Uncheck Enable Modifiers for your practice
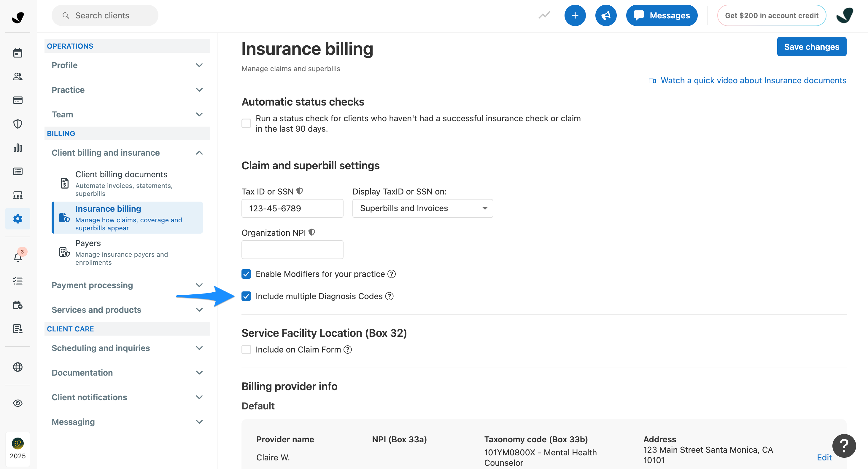The height and width of the screenshot is (469, 868). (x=246, y=274)
